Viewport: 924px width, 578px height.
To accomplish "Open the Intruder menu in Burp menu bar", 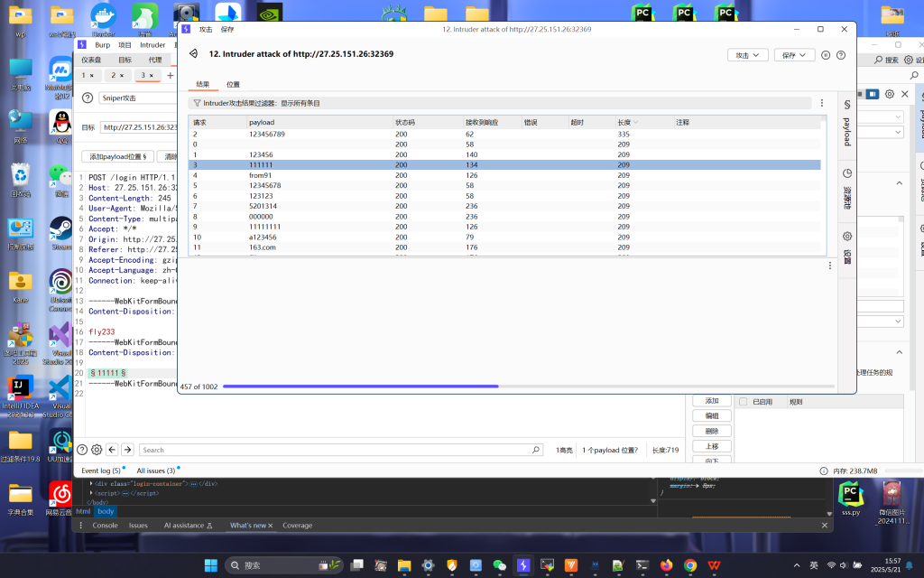I will 152,45.
